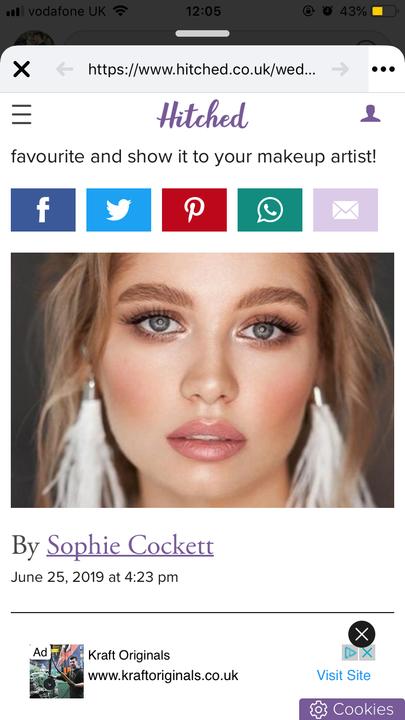Share the article on Twitter
This screenshot has height=720, width=405.
(x=118, y=210)
